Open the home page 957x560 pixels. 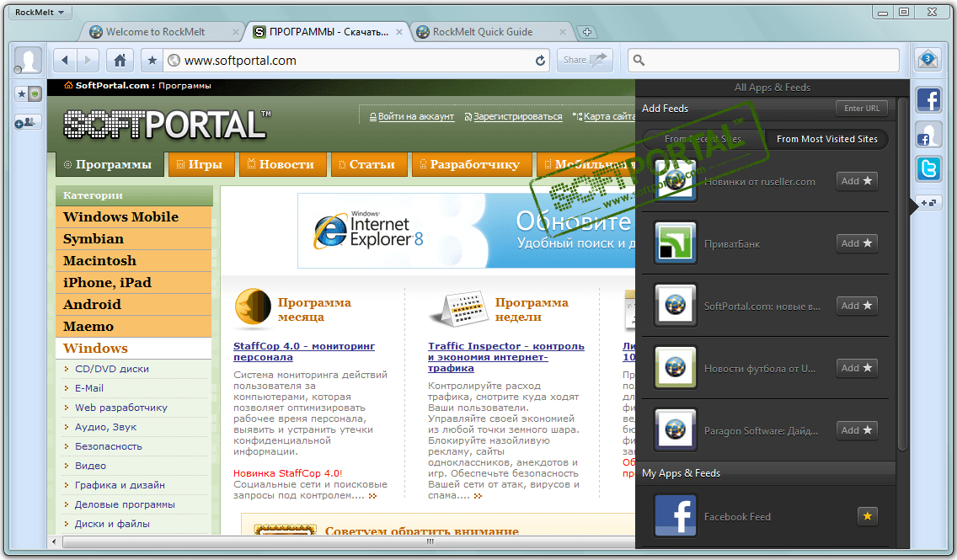click(x=120, y=60)
